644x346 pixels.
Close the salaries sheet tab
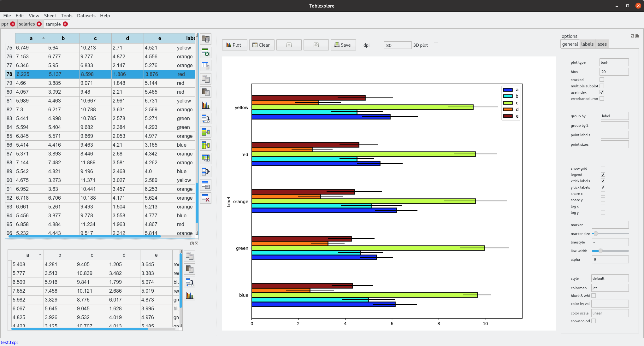pos(39,24)
